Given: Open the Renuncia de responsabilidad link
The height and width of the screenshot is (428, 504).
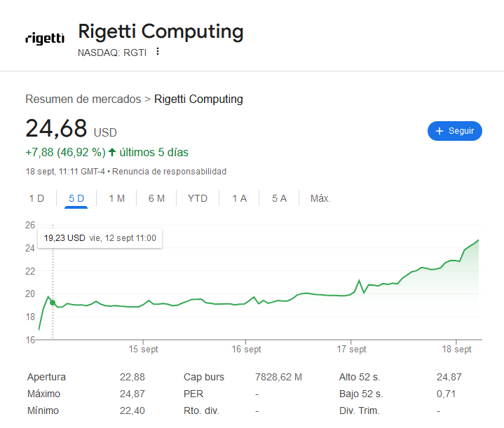Looking at the screenshot, I should point(170,172).
